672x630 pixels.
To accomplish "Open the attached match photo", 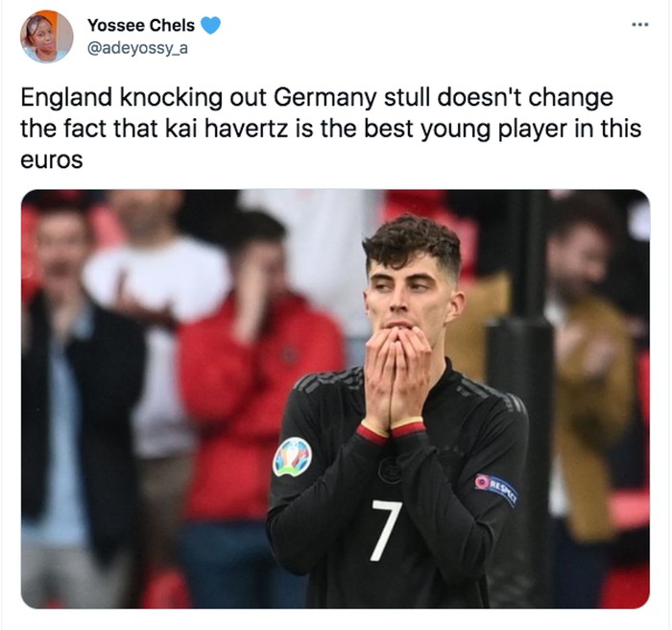I will click(x=335, y=399).
